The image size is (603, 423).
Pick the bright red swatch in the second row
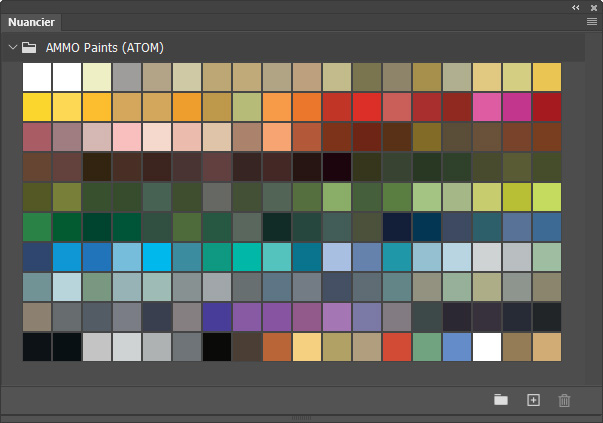tap(367, 107)
